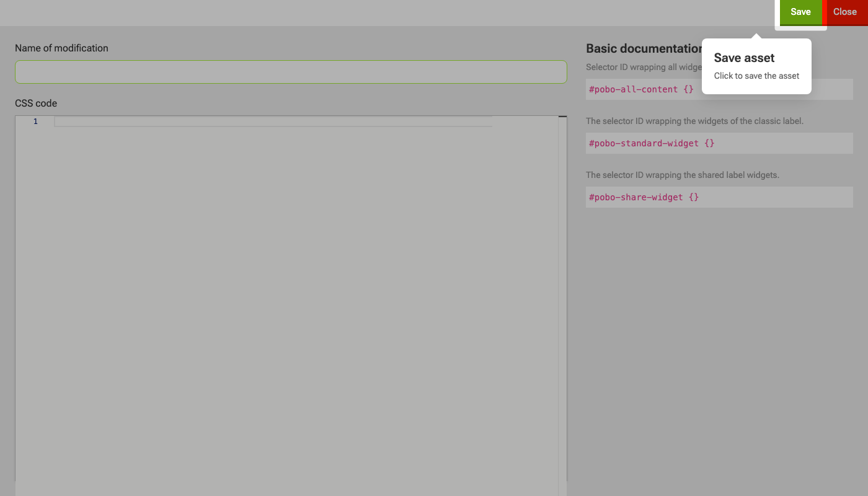Click the shared label widgets description
Screen dimensions: 868x496
(682, 175)
